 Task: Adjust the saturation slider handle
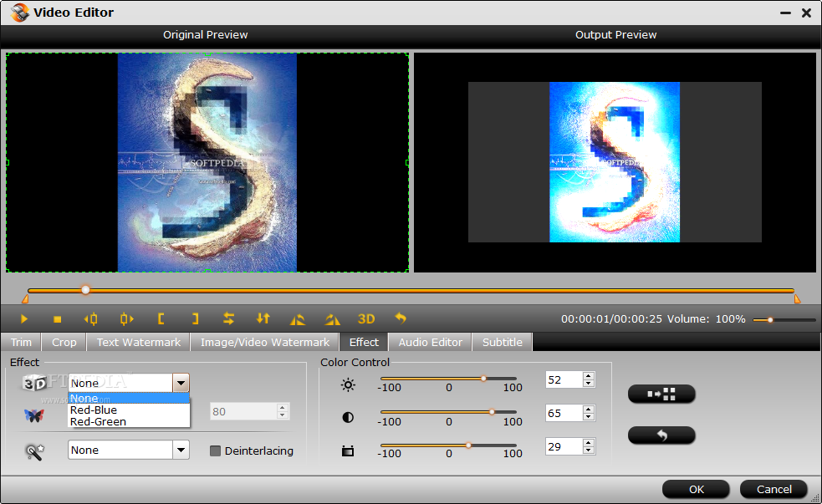468,445
